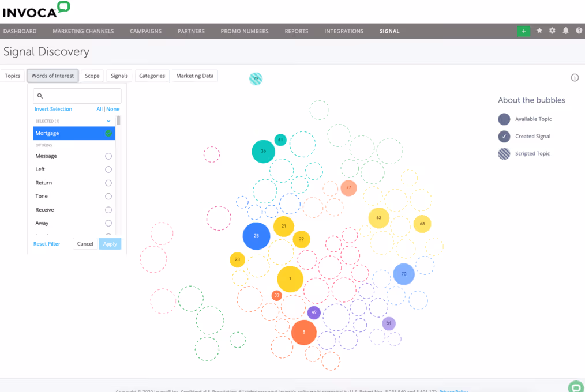Open the Scope filter dropdown
The height and width of the screenshot is (392, 585).
(x=92, y=76)
